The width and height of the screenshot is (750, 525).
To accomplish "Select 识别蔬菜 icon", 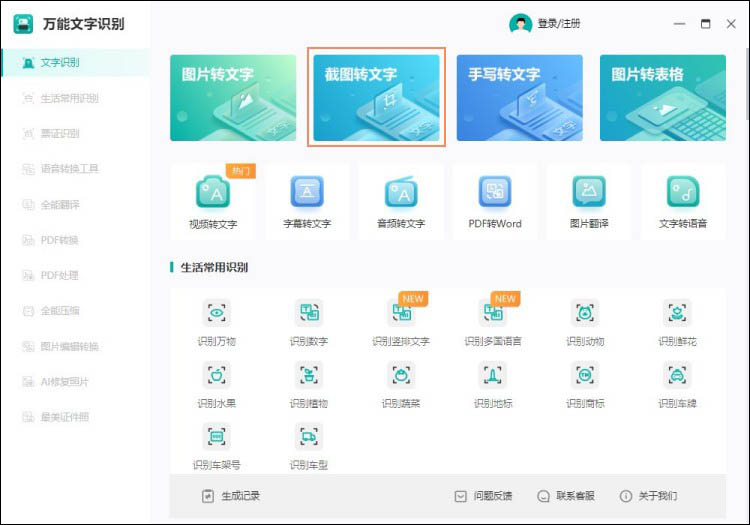I will pyautogui.click(x=401, y=375).
